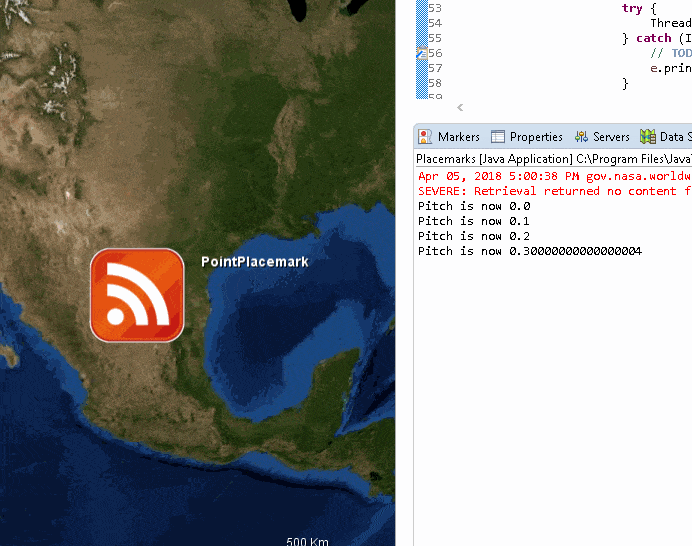
Task: Click console line 'Pitch is now 0.0'
Action: pos(474,206)
